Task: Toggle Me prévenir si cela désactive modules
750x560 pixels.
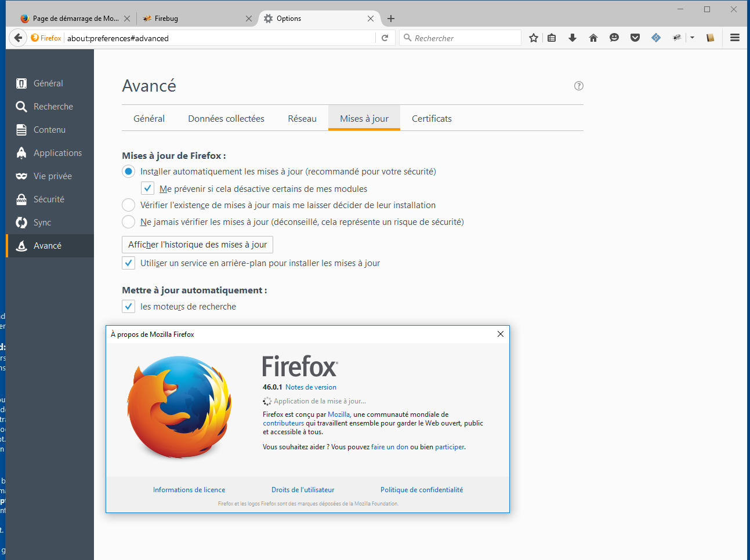Action: click(x=148, y=188)
